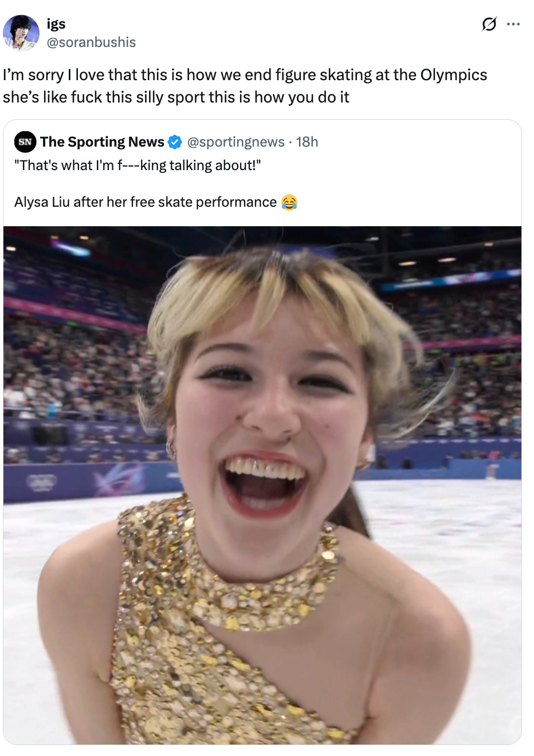
Task: Open the three-dot more options menu
Action: click(513, 24)
